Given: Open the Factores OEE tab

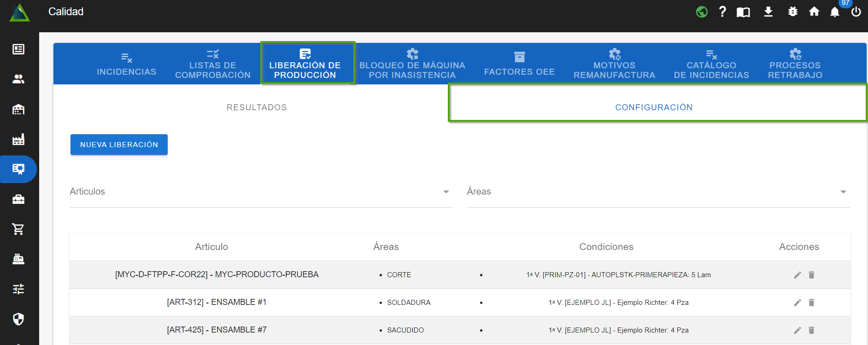Looking at the screenshot, I should tap(519, 64).
